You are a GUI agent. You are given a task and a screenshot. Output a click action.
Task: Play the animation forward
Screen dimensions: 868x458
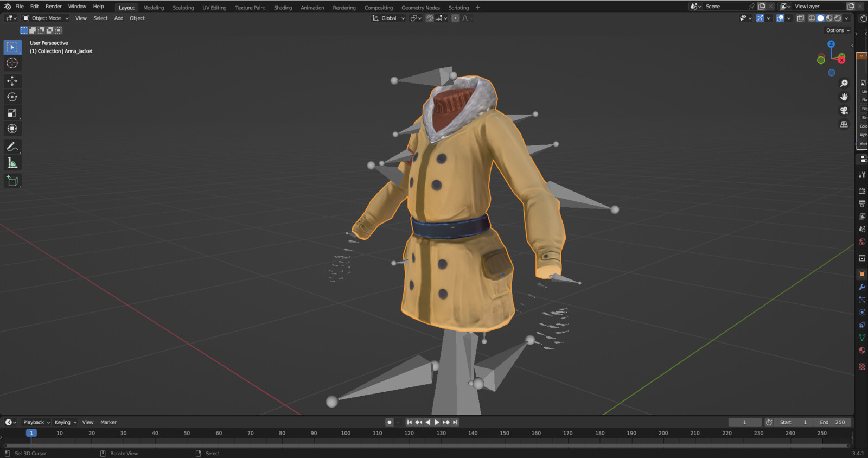coord(437,422)
